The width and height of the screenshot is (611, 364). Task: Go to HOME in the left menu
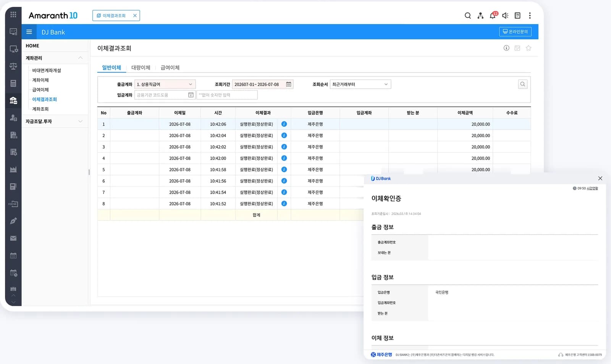(32, 46)
